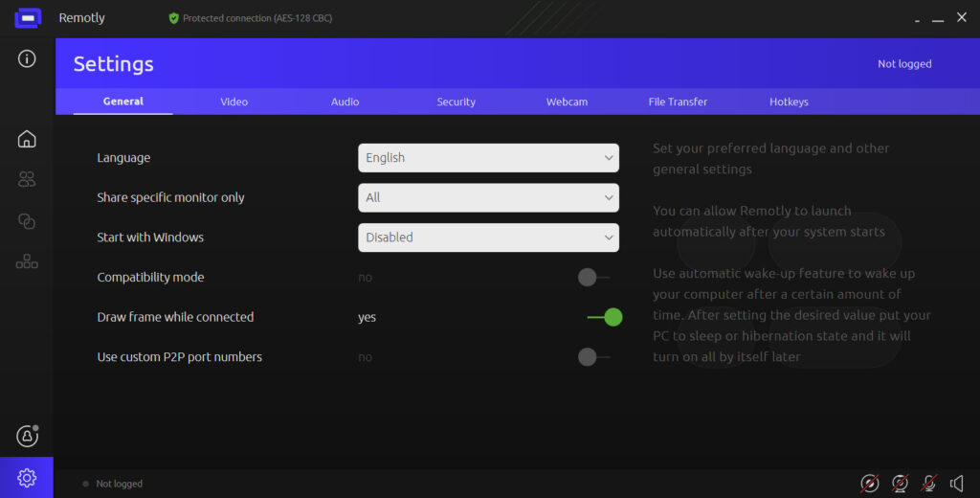The height and width of the screenshot is (498, 980).
Task: Click the Remotly title text
Action: 82,18
